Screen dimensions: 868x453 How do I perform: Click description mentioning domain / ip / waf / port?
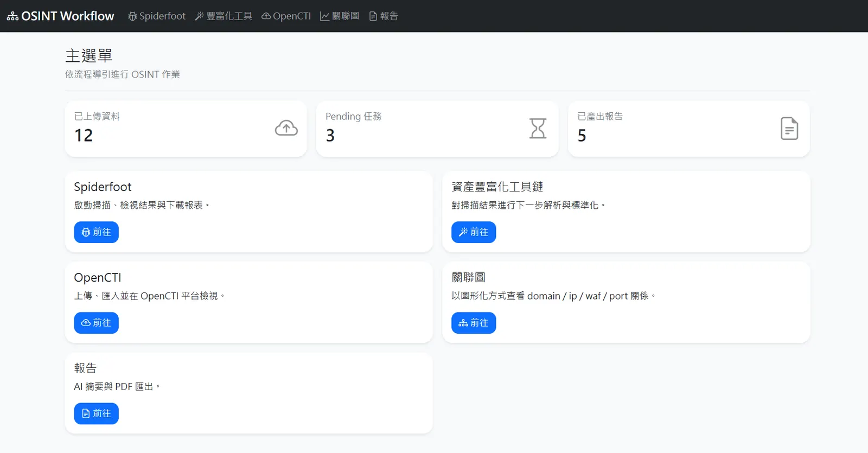(x=553, y=296)
